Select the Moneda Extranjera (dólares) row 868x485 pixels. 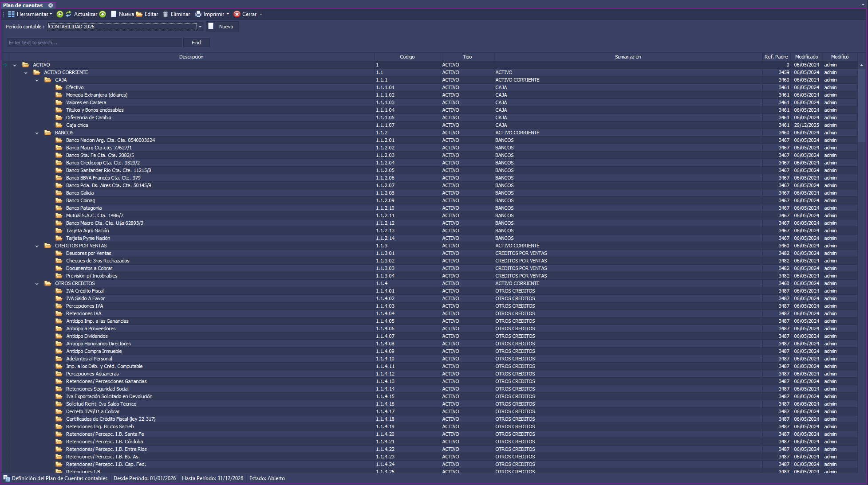coord(433,95)
